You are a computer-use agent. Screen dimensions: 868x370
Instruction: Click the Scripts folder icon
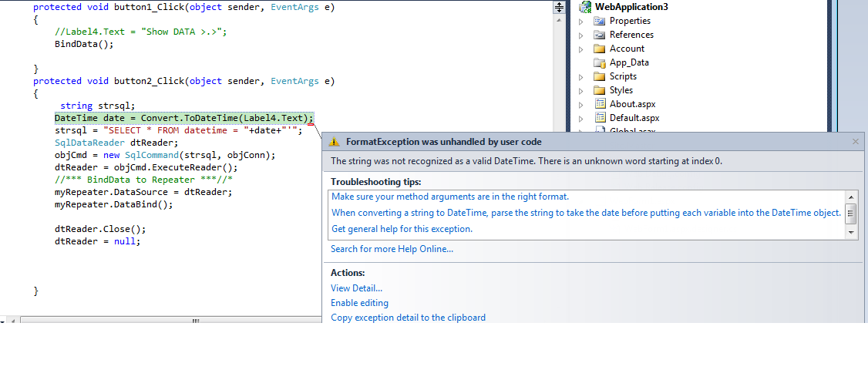pos(600,76)
